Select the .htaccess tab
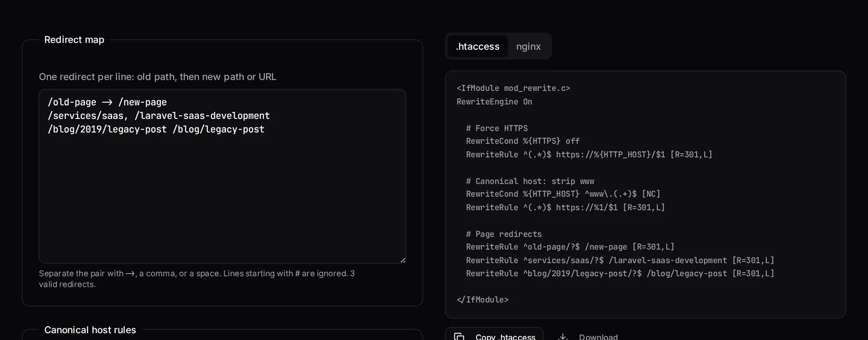 coord(477,46)
